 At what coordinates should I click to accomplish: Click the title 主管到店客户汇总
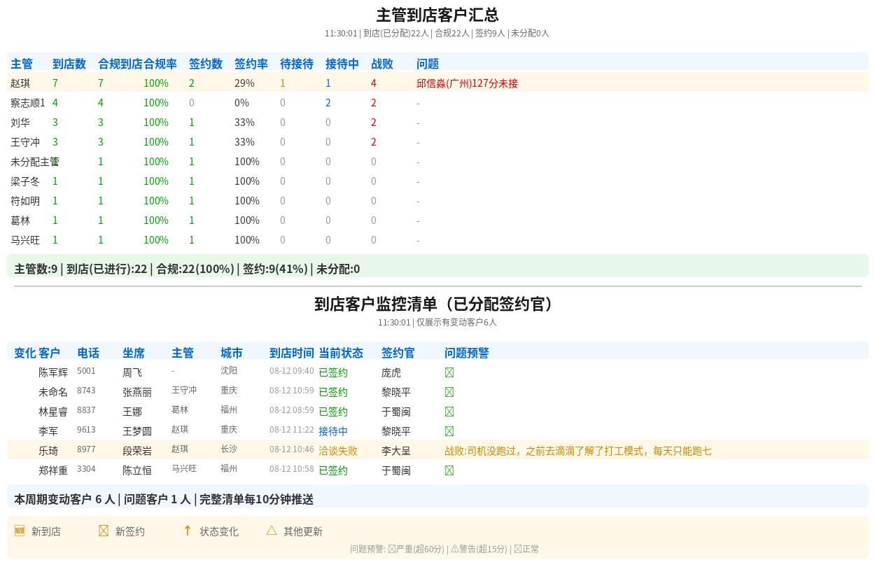[x=437, y=15]
